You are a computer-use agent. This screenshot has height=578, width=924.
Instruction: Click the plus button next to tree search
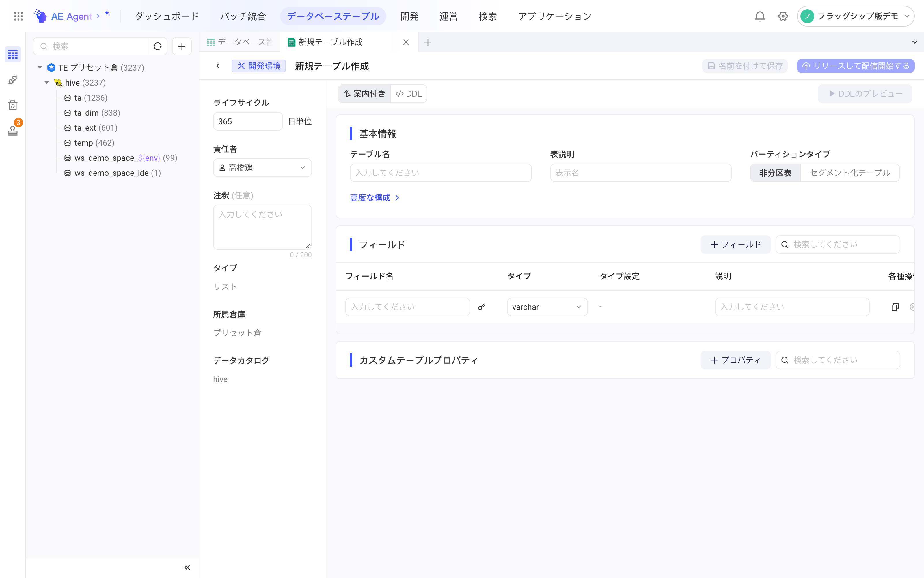(x=182, y=46)
